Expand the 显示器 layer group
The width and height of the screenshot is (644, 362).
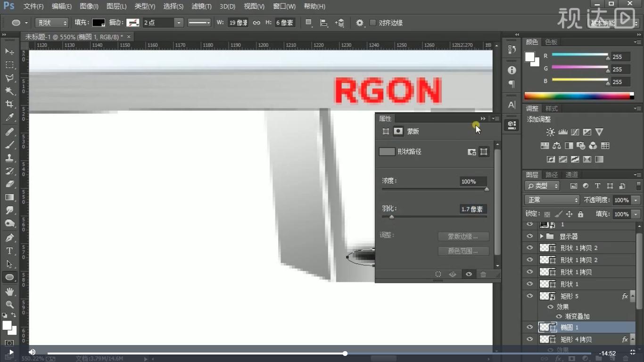(542, 237)
